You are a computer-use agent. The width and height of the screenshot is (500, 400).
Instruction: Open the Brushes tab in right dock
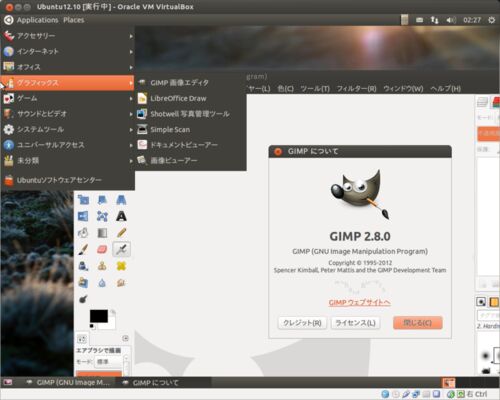481,302
